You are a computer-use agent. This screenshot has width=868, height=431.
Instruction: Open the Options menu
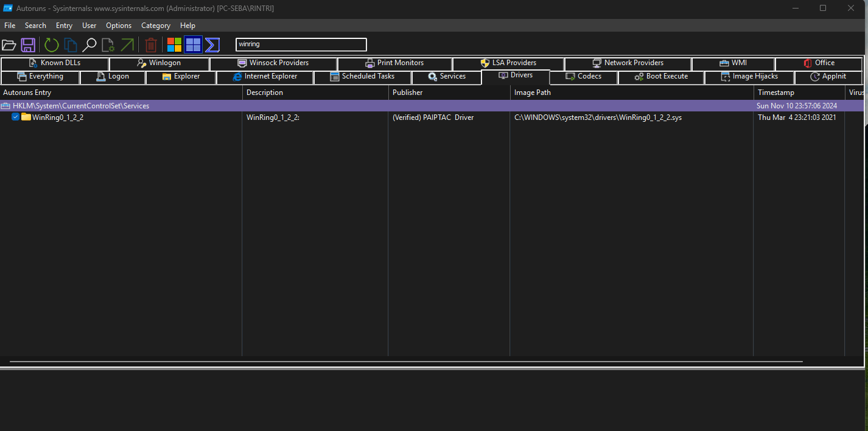[x=119, y=26]
